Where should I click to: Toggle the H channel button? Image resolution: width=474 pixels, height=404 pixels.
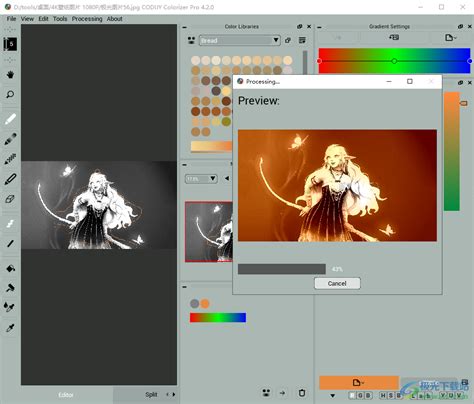click(382, 396)
